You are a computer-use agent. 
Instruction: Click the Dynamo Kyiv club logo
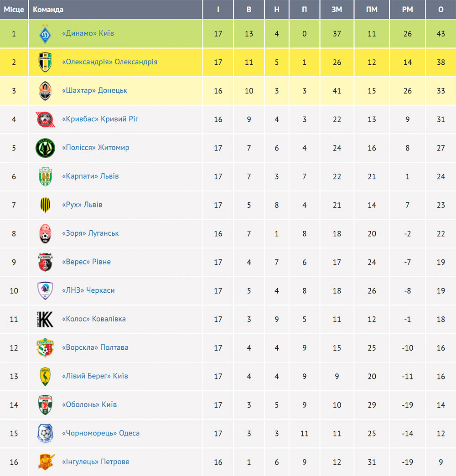45,34
